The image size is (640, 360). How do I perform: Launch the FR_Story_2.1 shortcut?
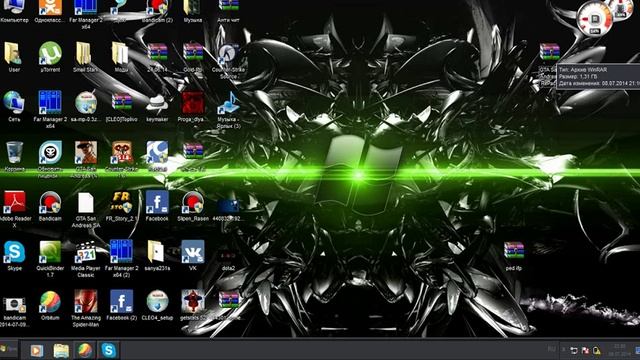click(121, 202)
